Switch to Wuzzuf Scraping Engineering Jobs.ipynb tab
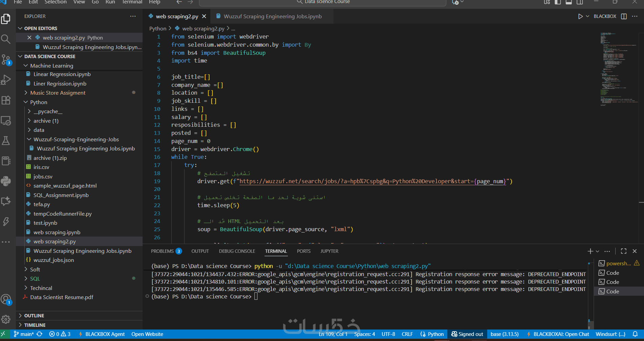This screenshot has height=341, width=644. click(272, 16)
